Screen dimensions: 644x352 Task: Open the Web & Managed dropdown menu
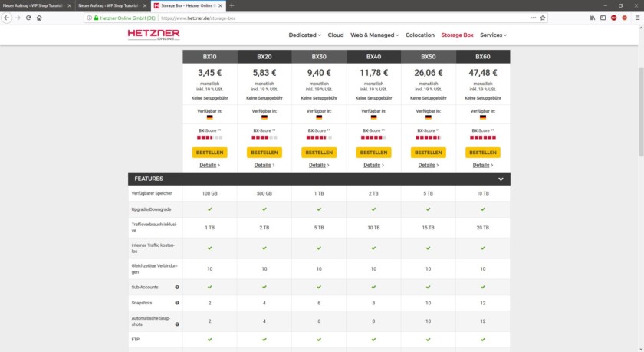[x=374, y=35]
